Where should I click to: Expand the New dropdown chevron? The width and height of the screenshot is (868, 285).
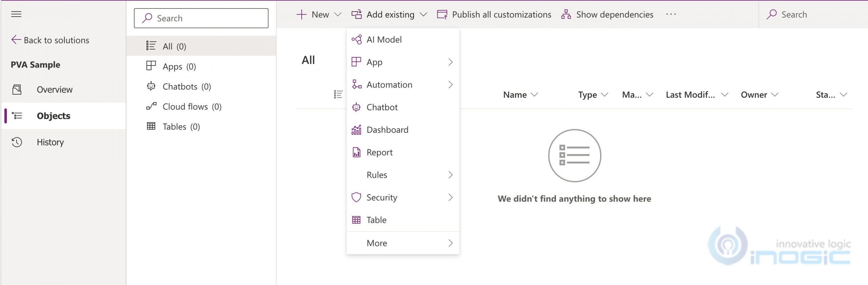click(x=338, y=15)
